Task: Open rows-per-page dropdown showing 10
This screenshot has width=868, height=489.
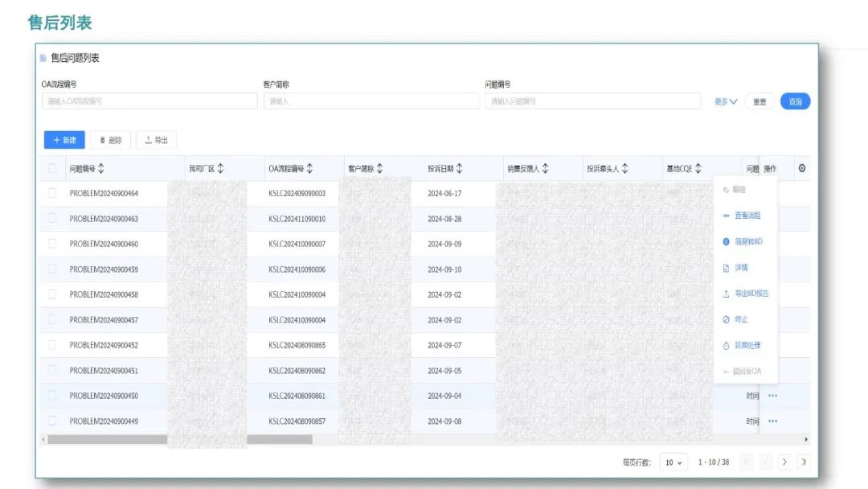Action: tap(674, 462)
